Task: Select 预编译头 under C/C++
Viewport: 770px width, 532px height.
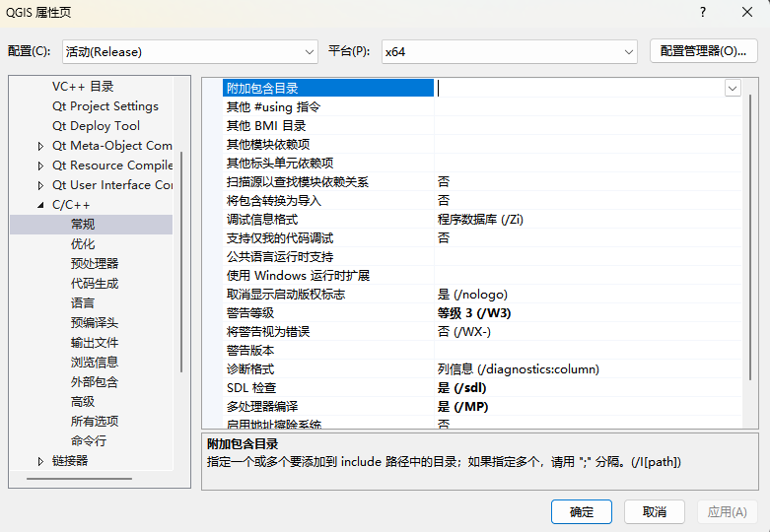Action: click(95, 322)
